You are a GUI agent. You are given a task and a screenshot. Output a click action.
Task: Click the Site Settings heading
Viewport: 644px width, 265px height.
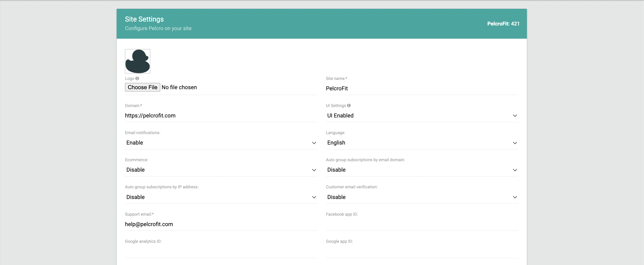[x=144, y=19]
